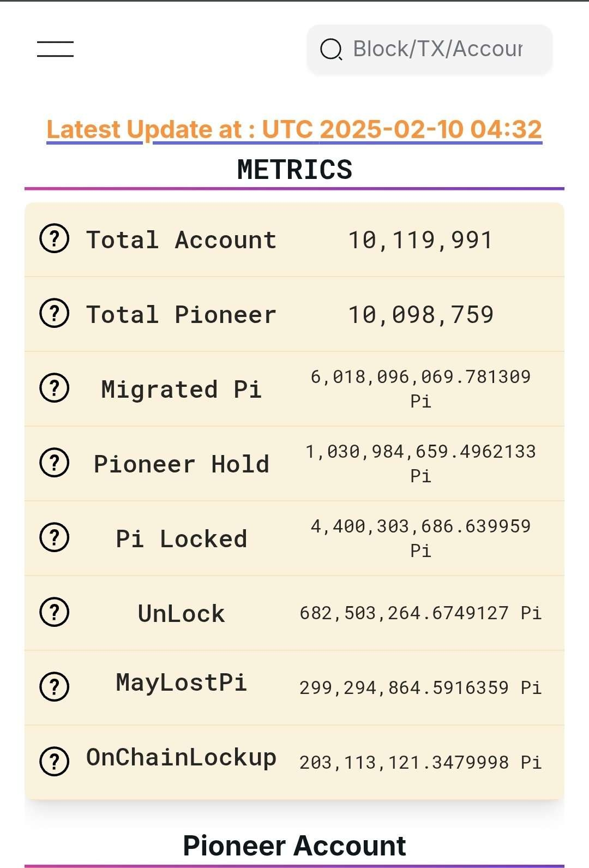Select the Total Account value 10,119,991

(x=420, y=240)
